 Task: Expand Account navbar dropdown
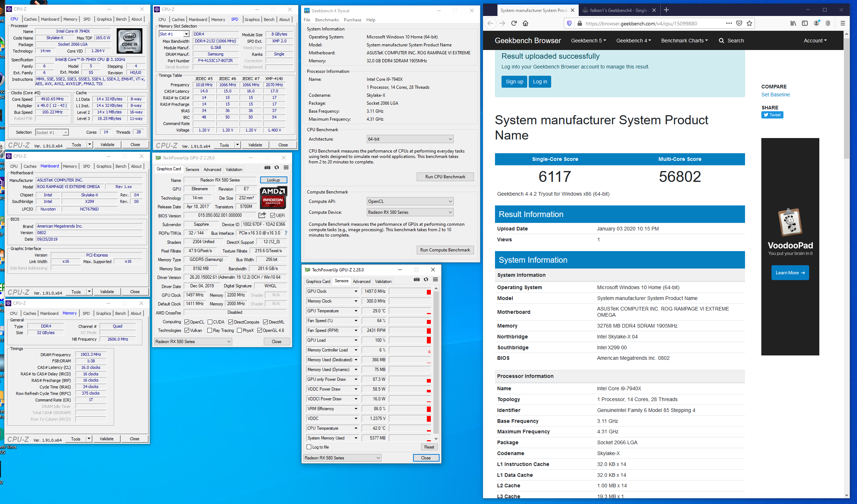pyautogui.click(x=815, y=41)
